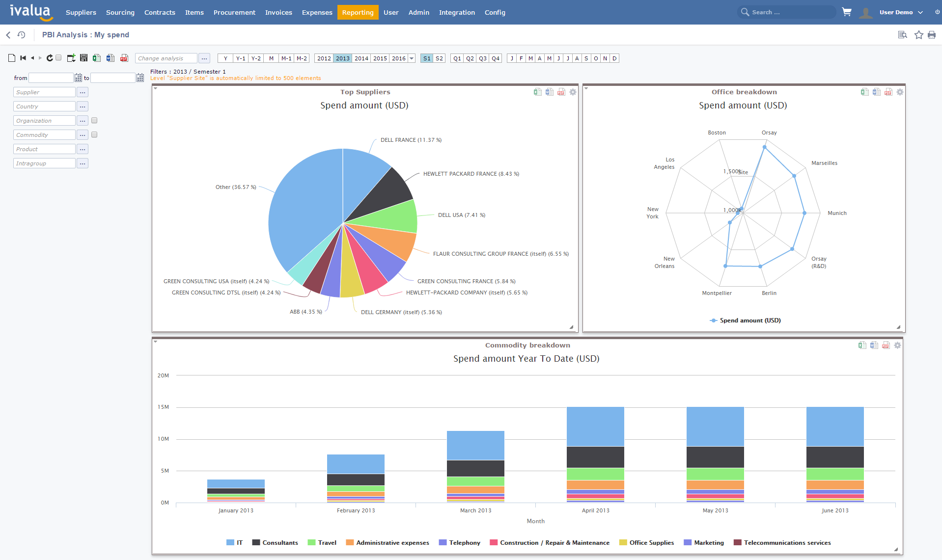942x560 pixels.
Task: Export whole analysis to Excel from main toolbar
Action: pyautogui.click(x=97, y=58)
